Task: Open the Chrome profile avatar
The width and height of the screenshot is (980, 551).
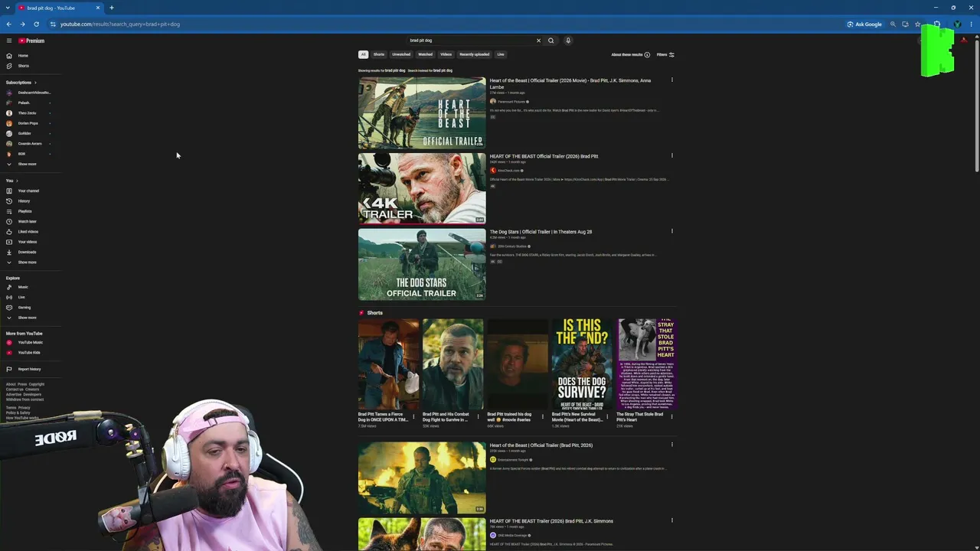Action: tap(957, 24)
